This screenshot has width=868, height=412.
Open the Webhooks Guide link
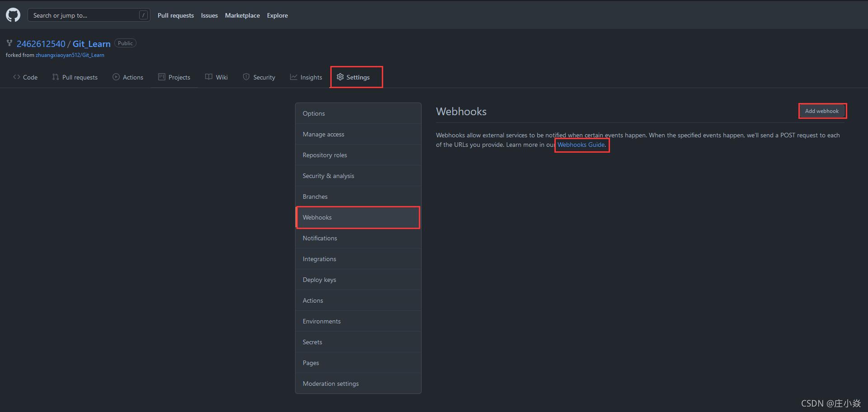coord(581,145)
